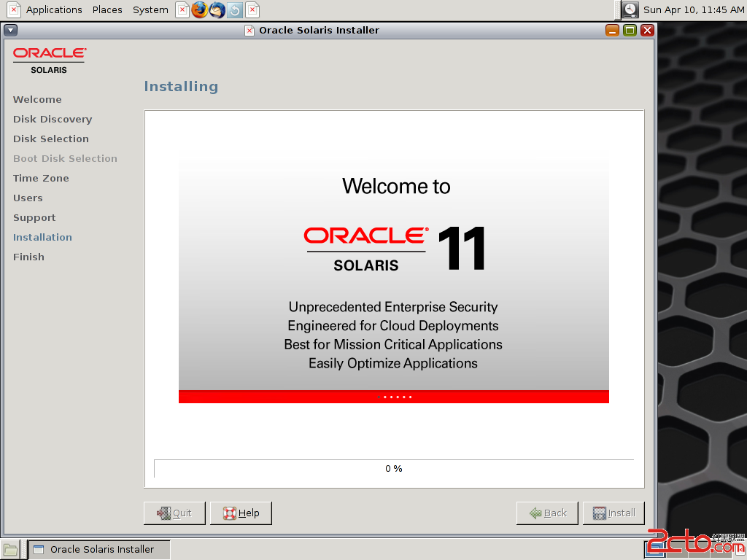Click the clock applet icon
Image resolution: width=747 pixels, height=560 pixels.
(630, 9)
